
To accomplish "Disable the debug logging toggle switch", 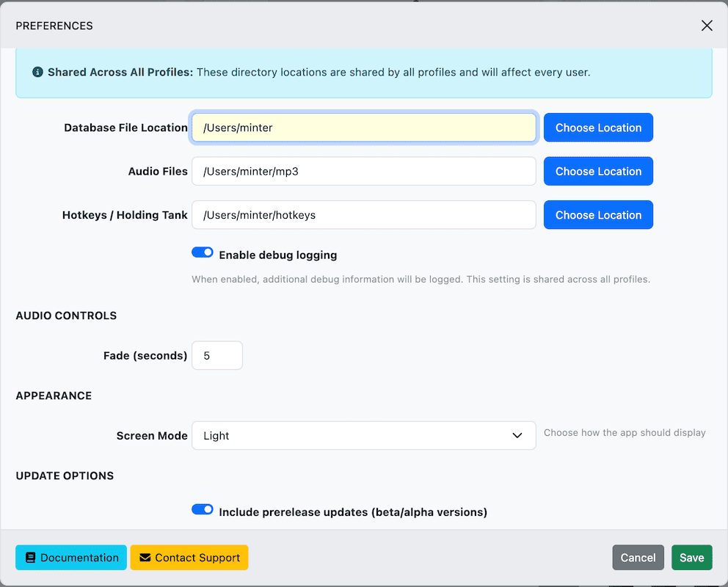I will click(x=203, y=252).
